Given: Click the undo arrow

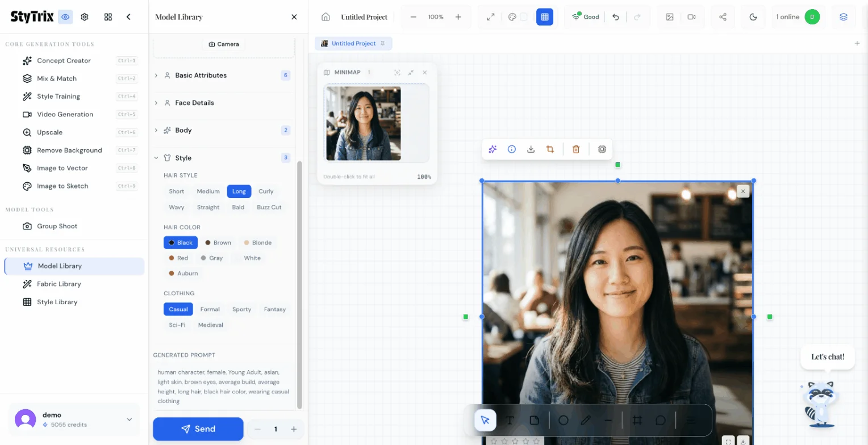Looking at the screenshot, I should point(616,17).
